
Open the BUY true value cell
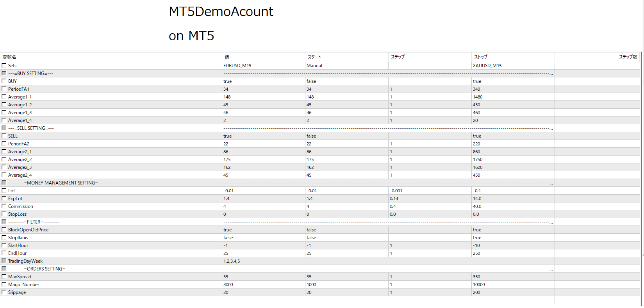point(228,81)
